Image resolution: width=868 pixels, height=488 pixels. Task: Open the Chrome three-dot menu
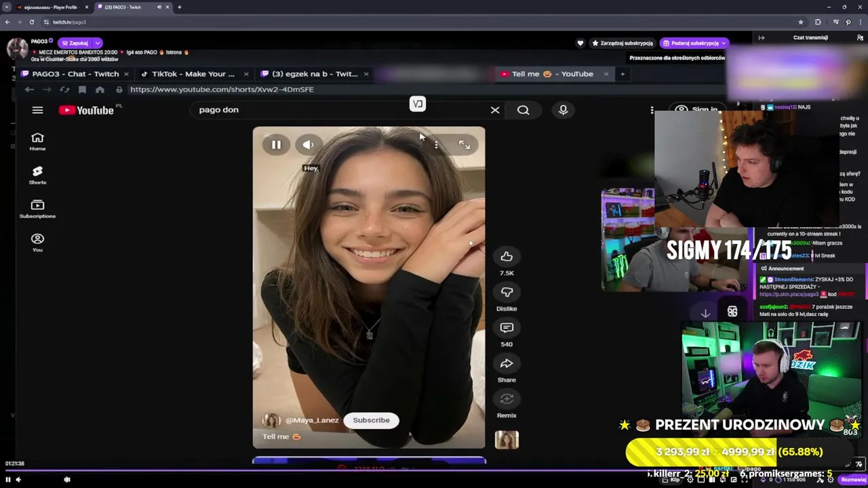[x=860, y=22]
